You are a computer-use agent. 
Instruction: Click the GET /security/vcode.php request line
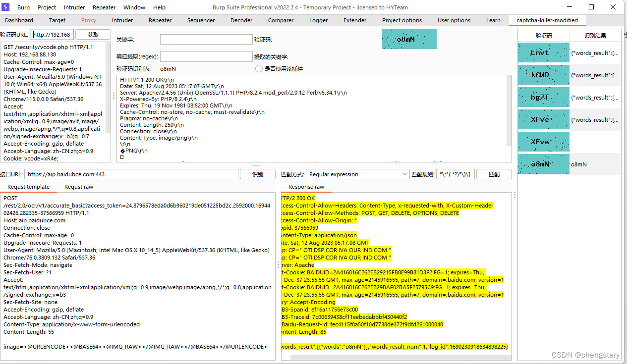48,47
